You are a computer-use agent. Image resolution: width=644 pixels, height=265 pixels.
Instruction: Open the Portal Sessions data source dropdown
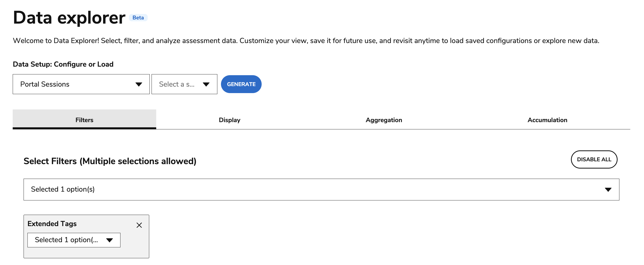point(81,84)
